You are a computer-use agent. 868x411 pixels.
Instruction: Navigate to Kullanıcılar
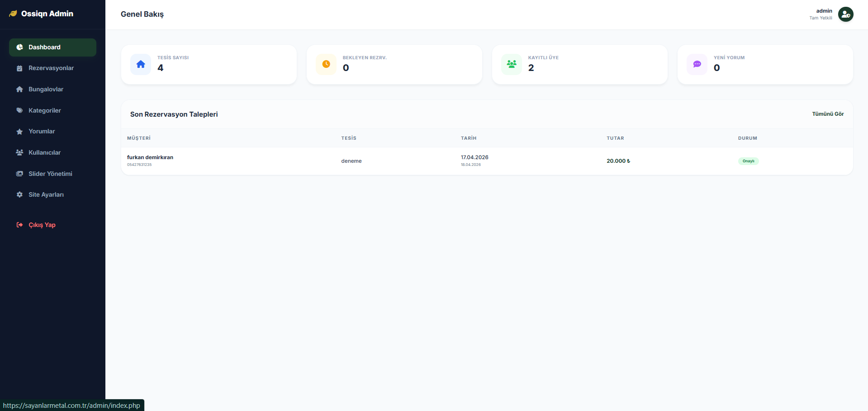pyautogui.click(x=52, y=153)
